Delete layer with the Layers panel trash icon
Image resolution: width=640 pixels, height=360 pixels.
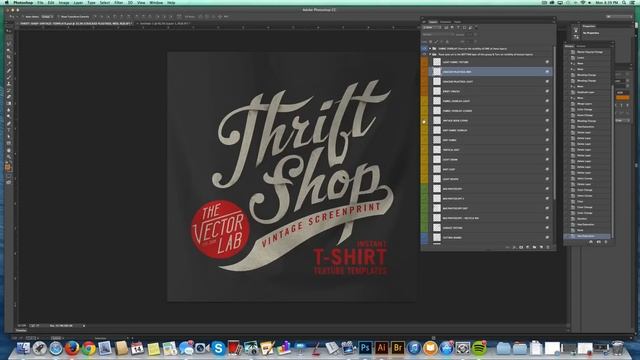(548, 247)
